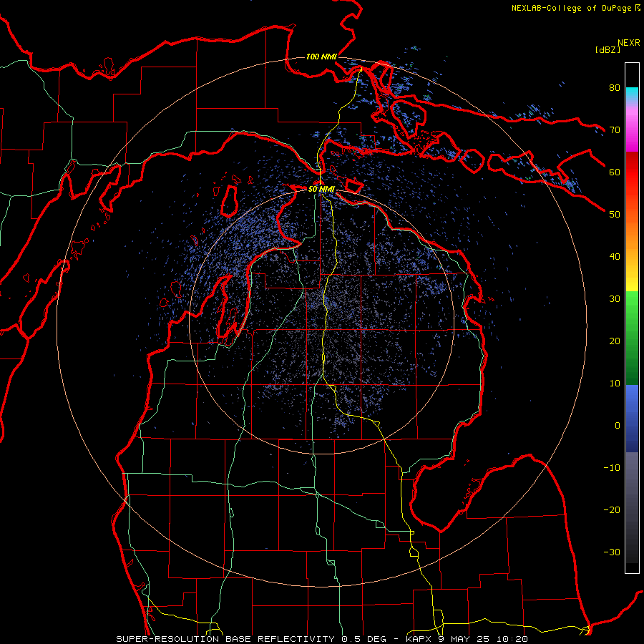Click the 70 dBZ scale value
The width and height of the screenshot is (644, 644).
(615, 130)
